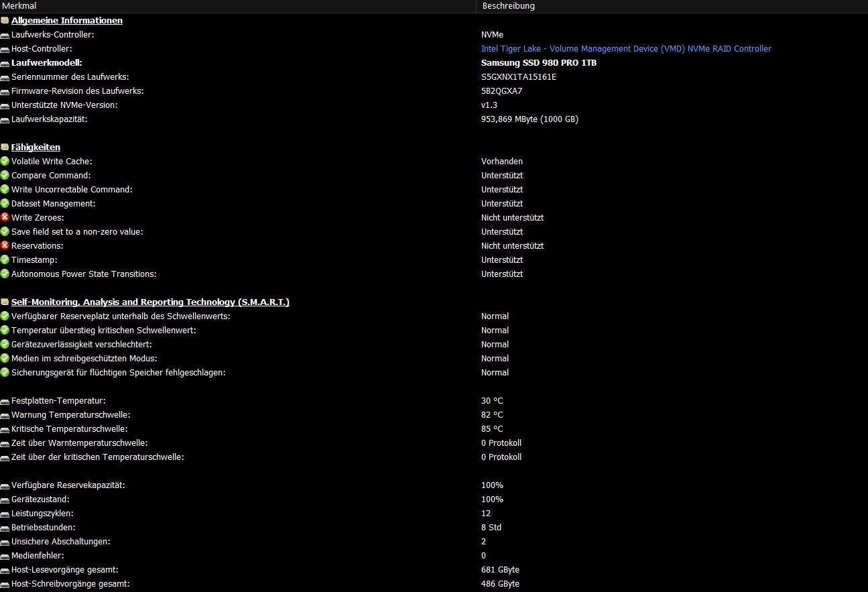Click the drive icon next to Laufwerkmodell
The width and height of the screenshot is (868, 592).
point(5,63)
